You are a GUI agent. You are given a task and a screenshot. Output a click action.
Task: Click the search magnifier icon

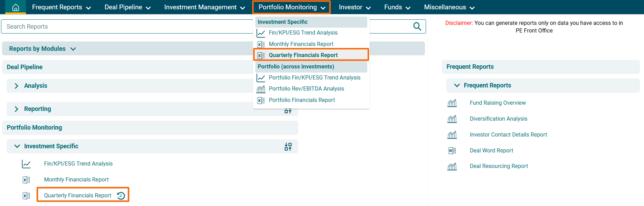coord(417,27)
